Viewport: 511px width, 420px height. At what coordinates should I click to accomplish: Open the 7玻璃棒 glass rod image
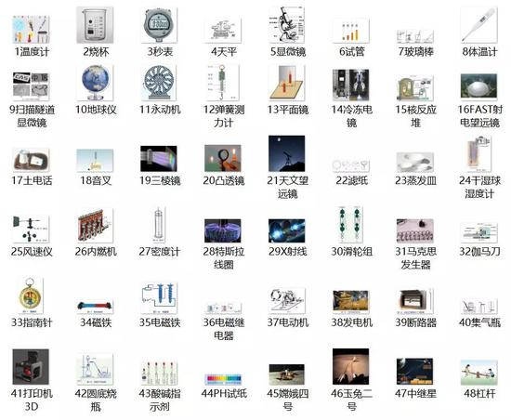415,35
